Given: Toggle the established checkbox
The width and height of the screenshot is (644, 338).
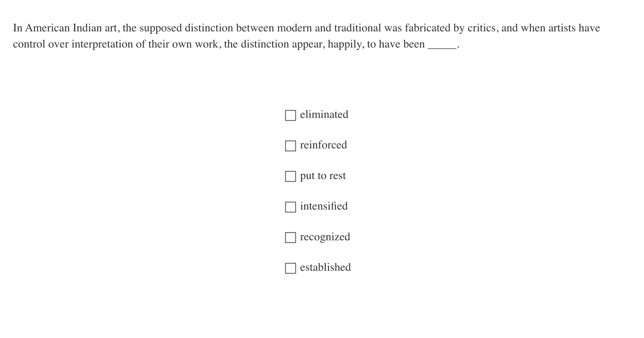Looking at the screenshot, I should (x=290, y=268).
